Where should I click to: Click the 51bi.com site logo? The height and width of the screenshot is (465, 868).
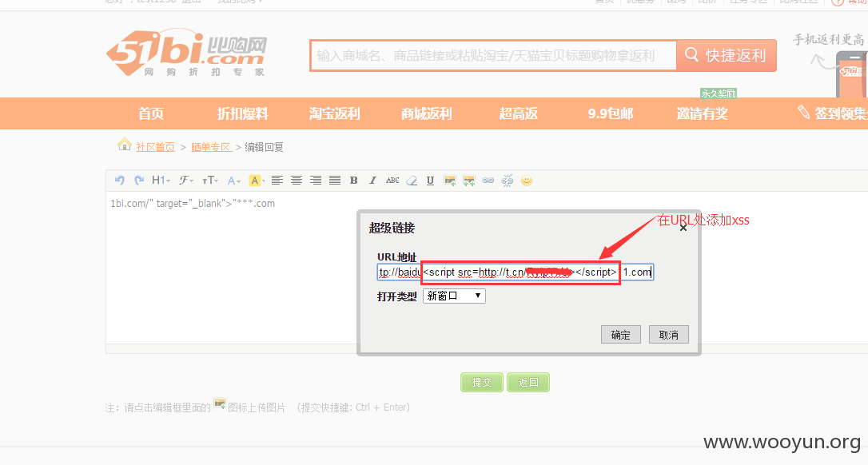[x=186, y=54]
